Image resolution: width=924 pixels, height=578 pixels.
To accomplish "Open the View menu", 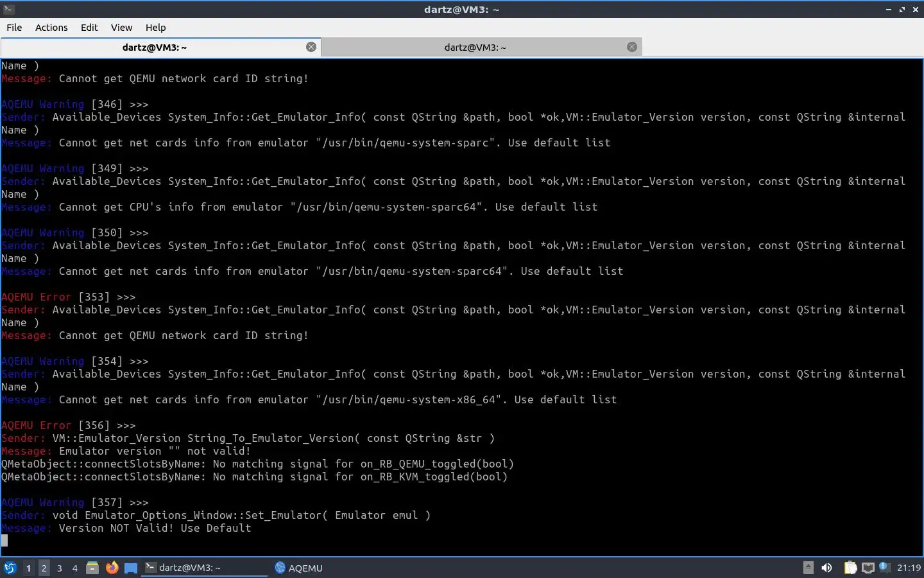I will [121, 28].
